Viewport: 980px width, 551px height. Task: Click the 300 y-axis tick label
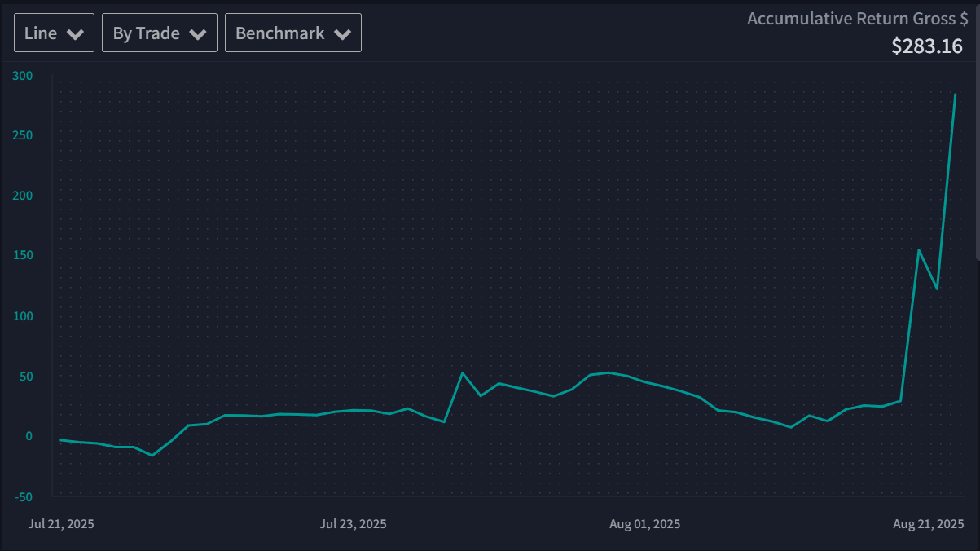pyautogui.click(x=23, y=76)
